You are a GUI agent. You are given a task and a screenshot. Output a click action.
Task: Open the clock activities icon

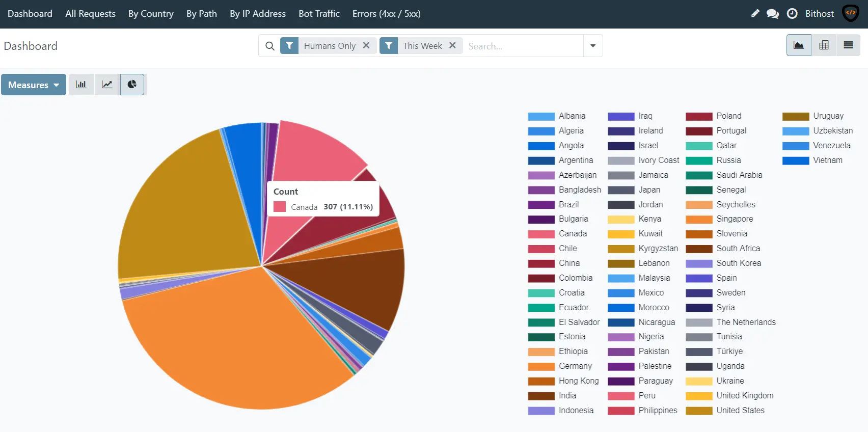tap(792, 14)
